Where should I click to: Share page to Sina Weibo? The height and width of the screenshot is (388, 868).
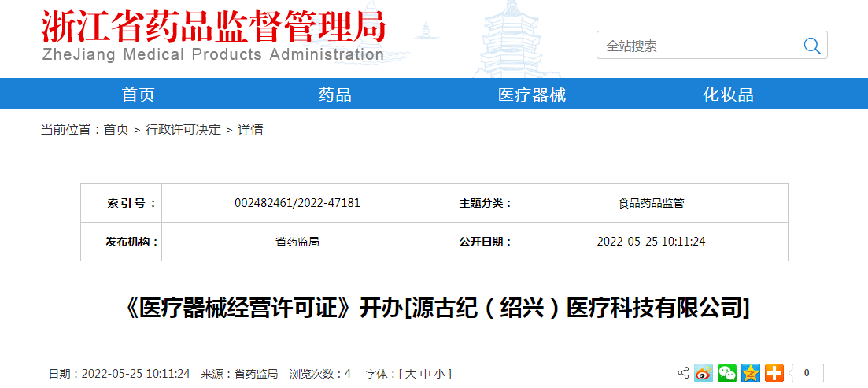click(x=704, y=373)
